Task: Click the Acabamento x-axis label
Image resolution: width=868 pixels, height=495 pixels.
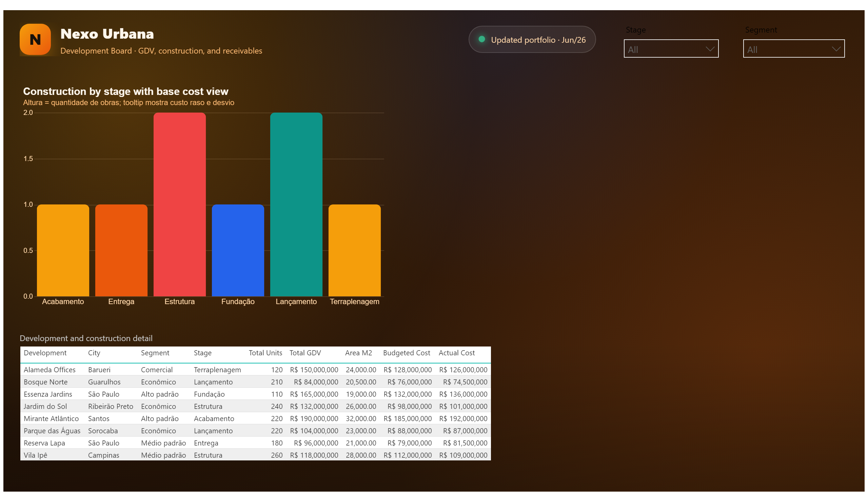Action: point(63,301)
